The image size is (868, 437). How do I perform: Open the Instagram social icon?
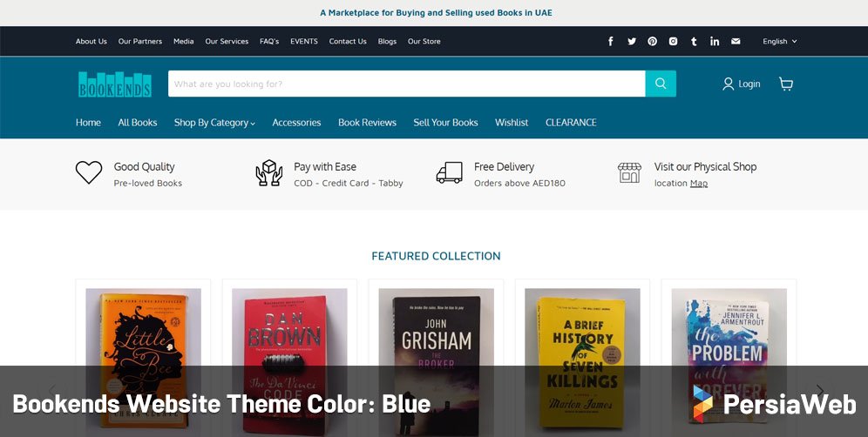[x=673, y=42]
